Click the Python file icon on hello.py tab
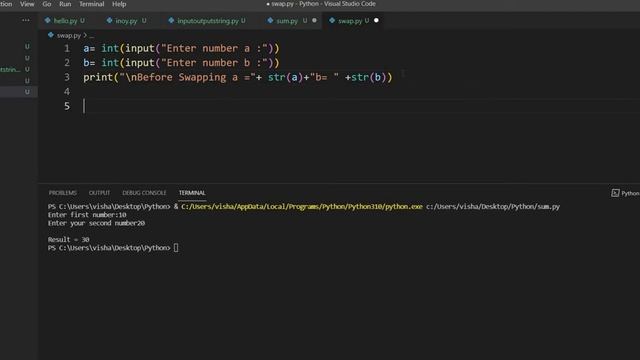The height and width of the screenshot is (360, 640). point(48,20)
